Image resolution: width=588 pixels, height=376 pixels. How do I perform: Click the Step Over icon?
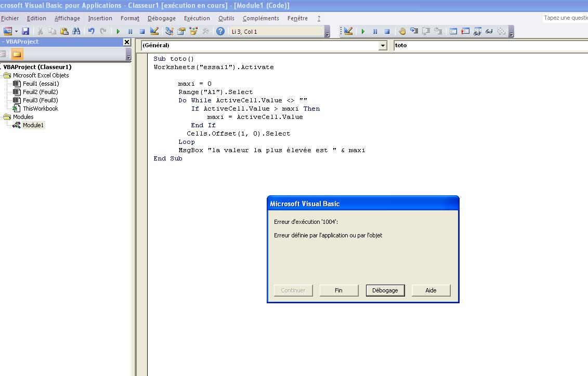[426, 32]
